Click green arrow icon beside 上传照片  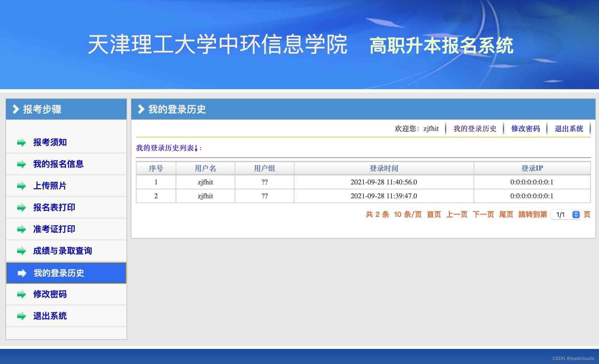21,186
